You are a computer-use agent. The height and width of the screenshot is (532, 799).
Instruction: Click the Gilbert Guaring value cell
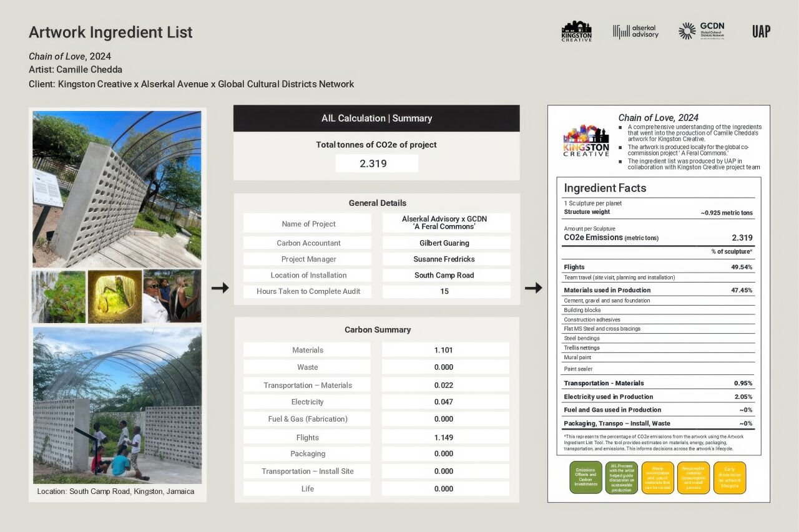tap(446, 243)
